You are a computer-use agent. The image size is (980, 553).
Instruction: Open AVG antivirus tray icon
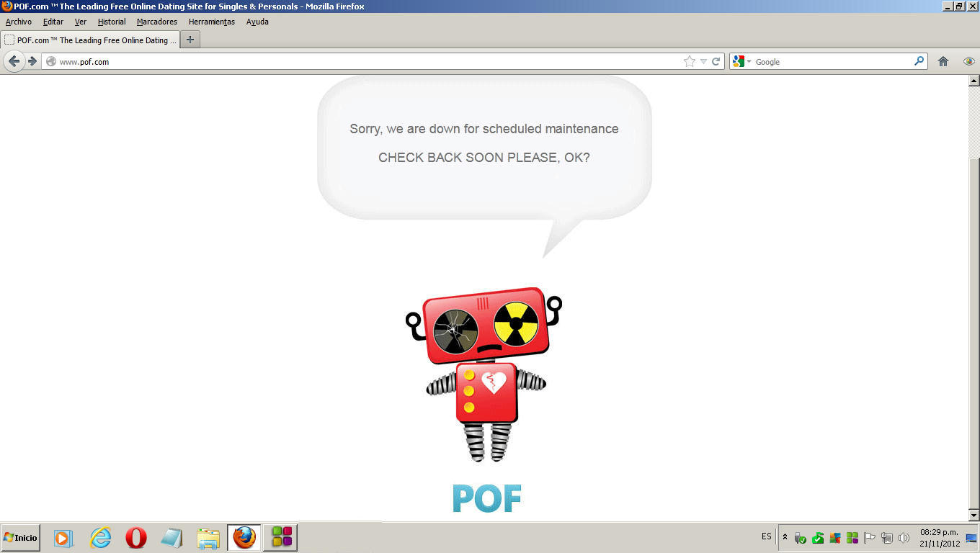tap(835, 538)
